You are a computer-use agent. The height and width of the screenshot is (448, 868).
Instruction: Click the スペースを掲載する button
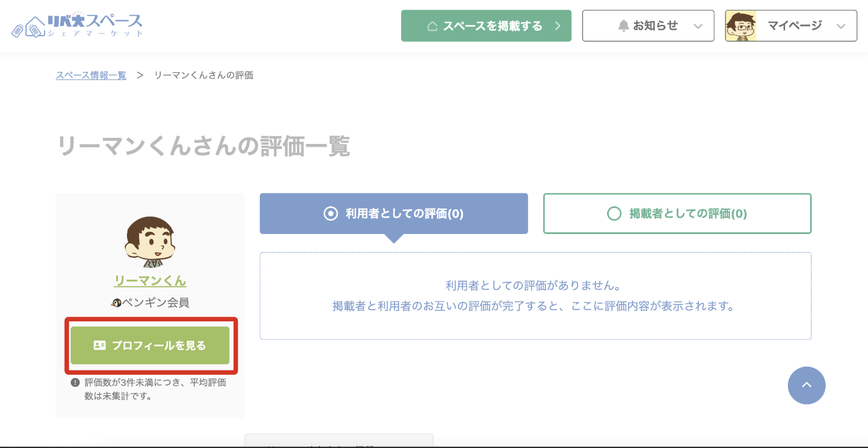[486, 26]
